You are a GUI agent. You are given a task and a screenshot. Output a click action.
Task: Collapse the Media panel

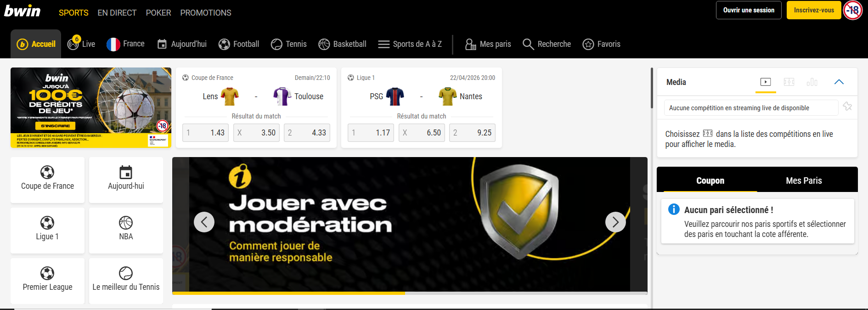[x=839, y=82]
